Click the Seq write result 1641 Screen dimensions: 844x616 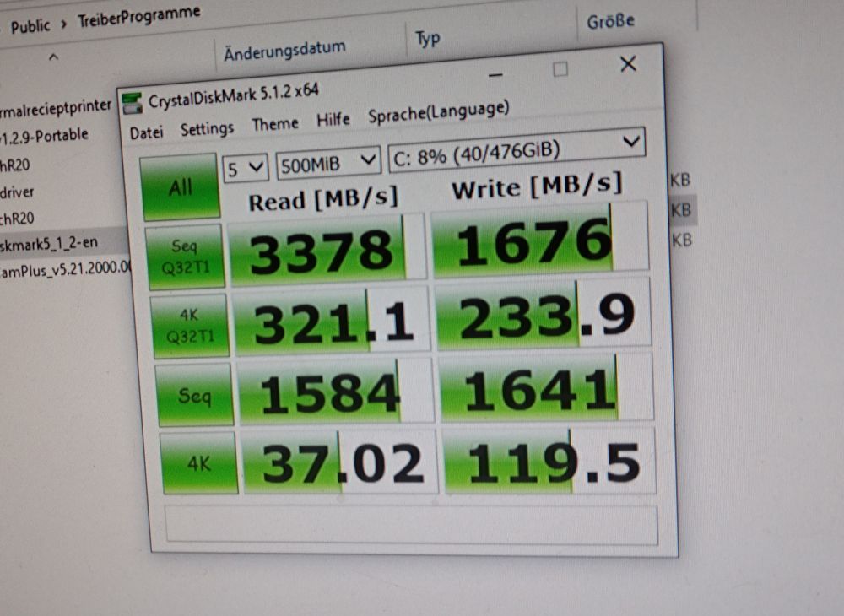545,388
